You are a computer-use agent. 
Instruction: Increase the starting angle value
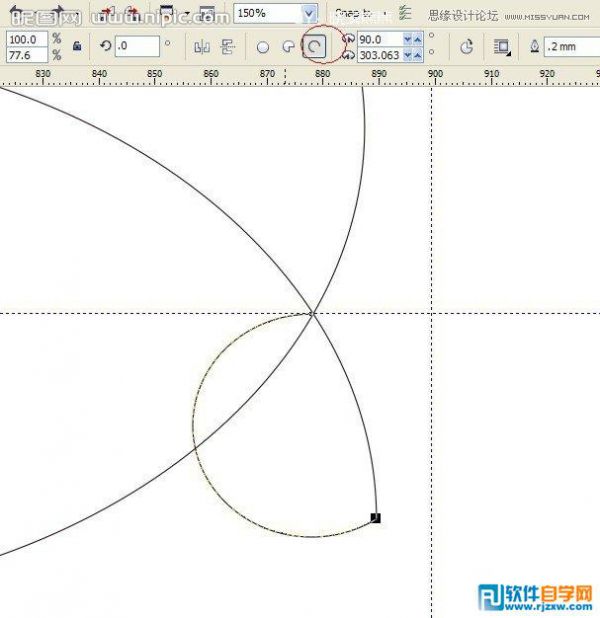point(418,39)
